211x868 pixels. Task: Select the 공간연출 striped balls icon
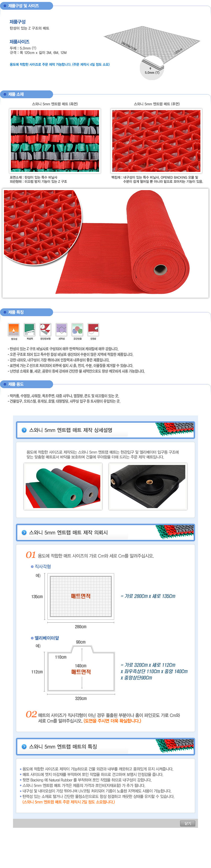tap(77, 329)
